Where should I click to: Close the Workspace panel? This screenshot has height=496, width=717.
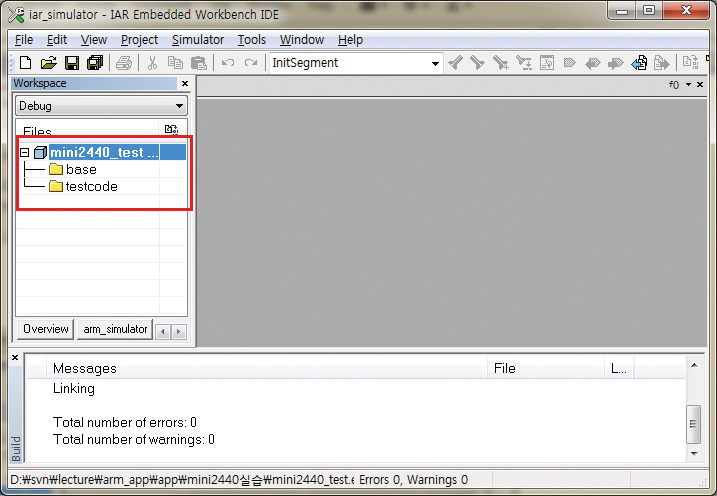(185, 83)
